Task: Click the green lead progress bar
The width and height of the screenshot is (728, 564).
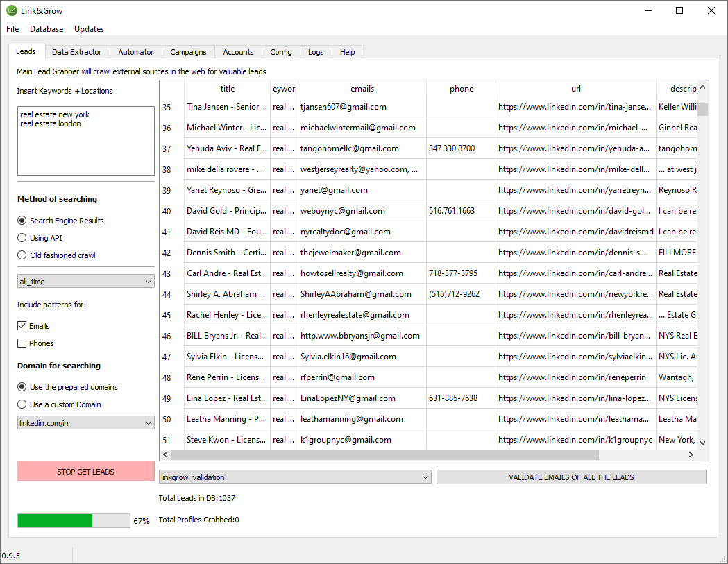Action: point(73,520)
